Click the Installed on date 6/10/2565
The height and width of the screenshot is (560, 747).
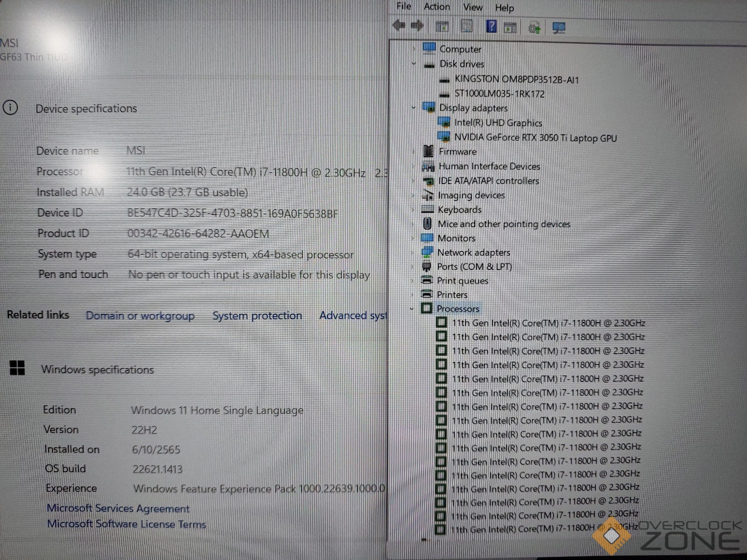156,449
